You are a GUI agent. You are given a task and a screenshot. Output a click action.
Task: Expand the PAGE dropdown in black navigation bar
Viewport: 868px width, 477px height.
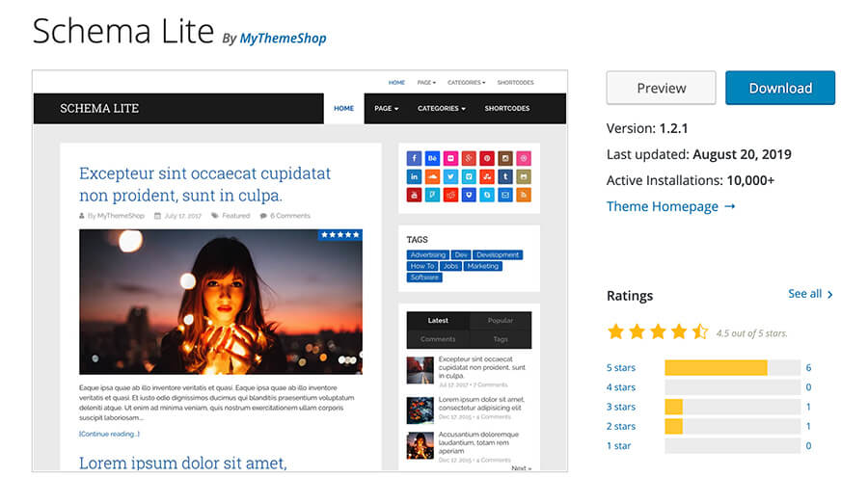click(x=387, y=109)
